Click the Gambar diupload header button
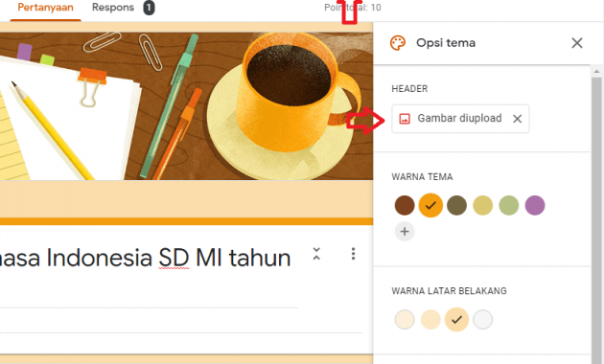Viewport: 604px width, 364px height. coord(460,119)
